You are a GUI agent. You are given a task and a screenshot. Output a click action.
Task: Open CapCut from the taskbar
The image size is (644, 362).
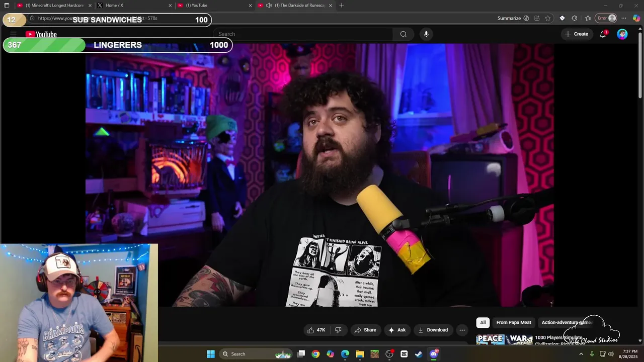click(404, 354)
